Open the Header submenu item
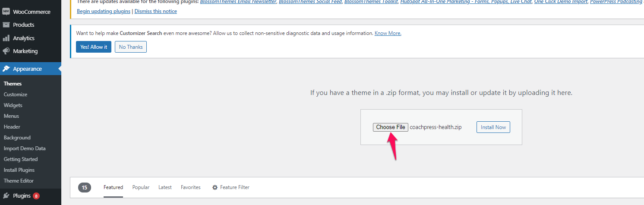The image size is (644, 205). pyautogui.click(x=12, y=127)
